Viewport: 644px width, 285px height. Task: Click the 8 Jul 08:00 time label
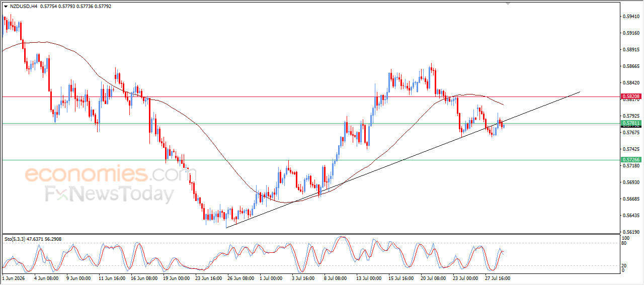tap(336, 277)
